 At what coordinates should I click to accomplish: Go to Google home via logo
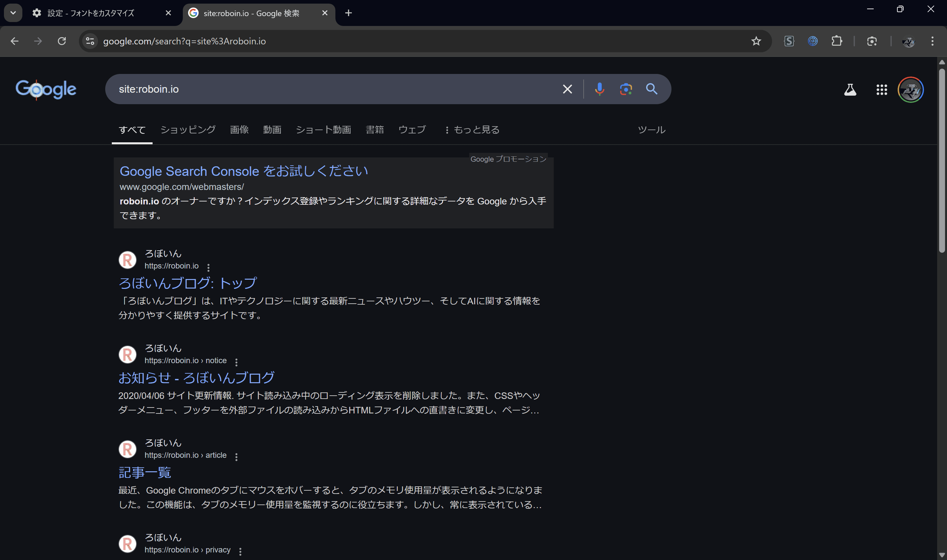[46, 89]
